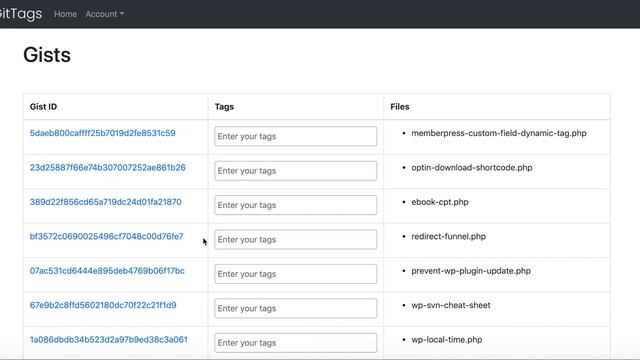Focus tags field for optin-download-shortcode.php row
This screenshot has width=640, height=360.
click(296, 171)
